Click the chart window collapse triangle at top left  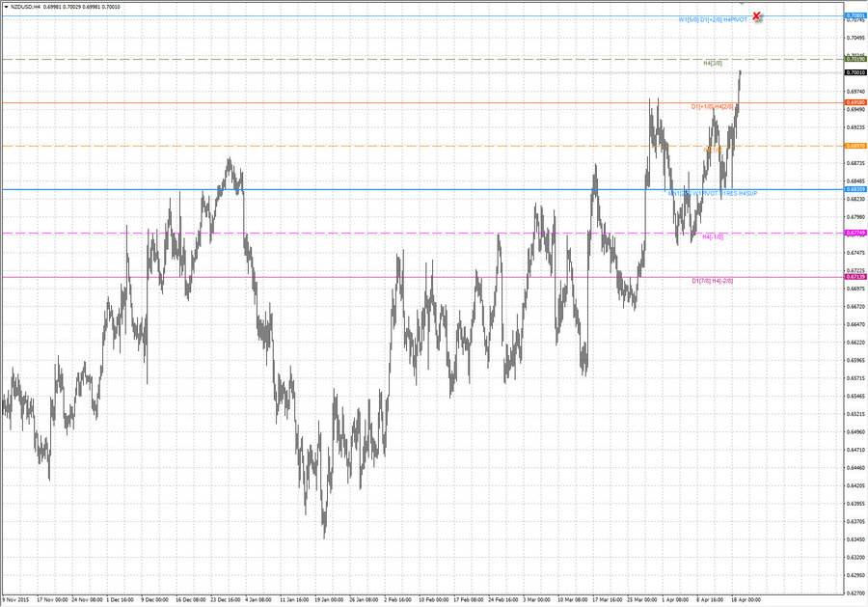[x=8, y=7]
